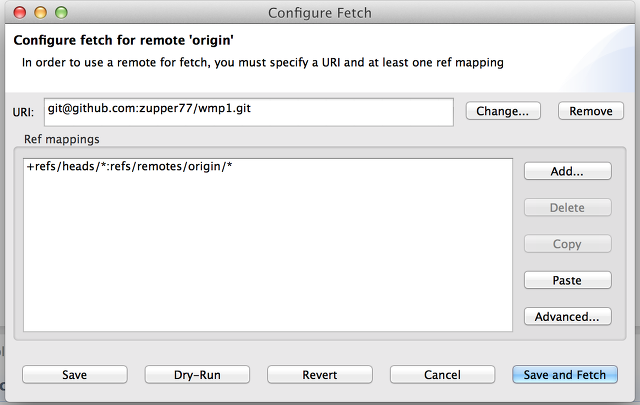Click the Save button

point(75,374)
